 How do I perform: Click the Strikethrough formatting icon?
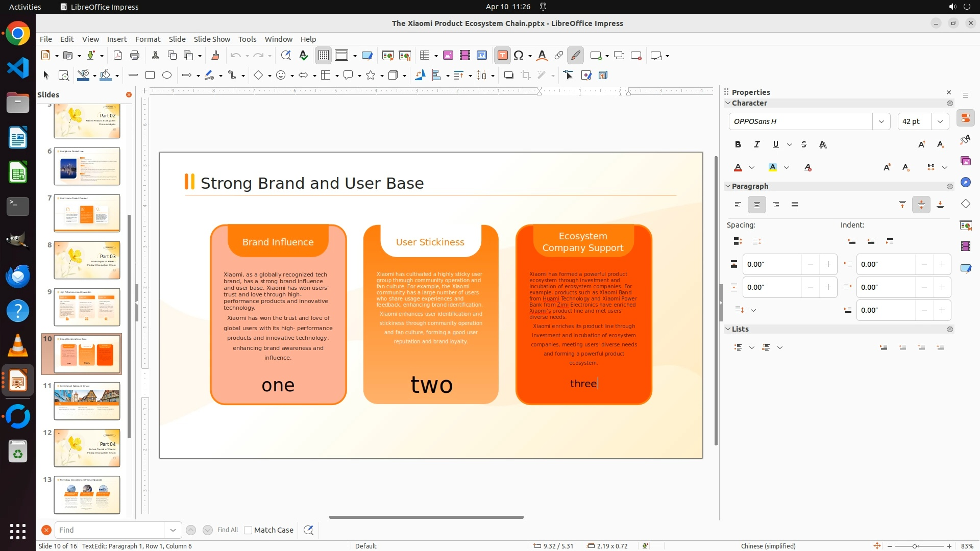click(x=804, y=144)
